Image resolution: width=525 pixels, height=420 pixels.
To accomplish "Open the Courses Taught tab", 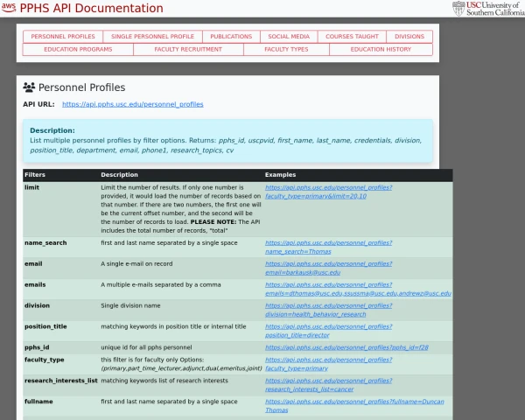I will [352, 37].
